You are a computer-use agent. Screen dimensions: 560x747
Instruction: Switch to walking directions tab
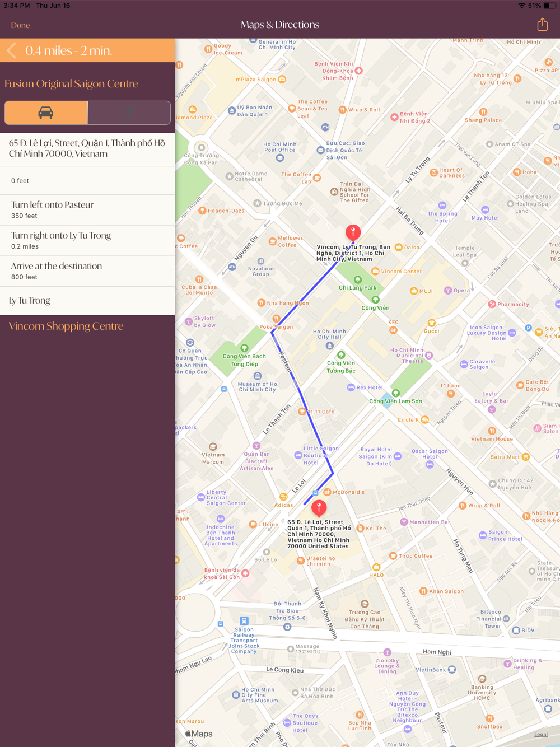click(x=129, y=113)
